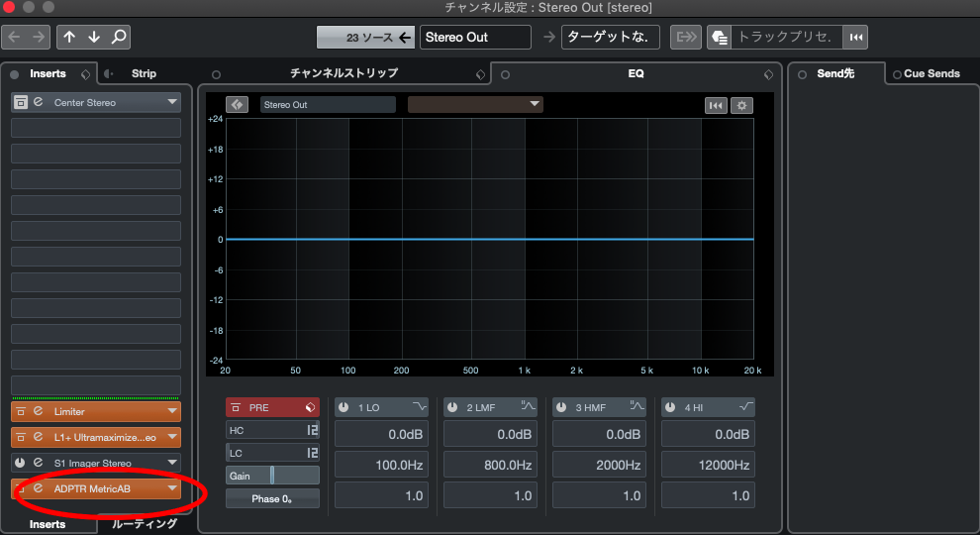The image size is (980, 535).
Task: Click the Strip tab speaker icon
Action: point(109,74)
